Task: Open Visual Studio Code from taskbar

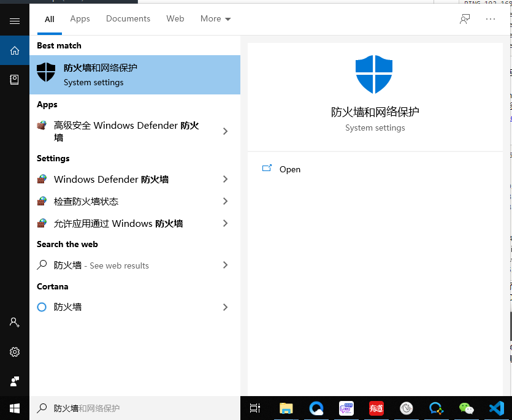Action: 496,408
